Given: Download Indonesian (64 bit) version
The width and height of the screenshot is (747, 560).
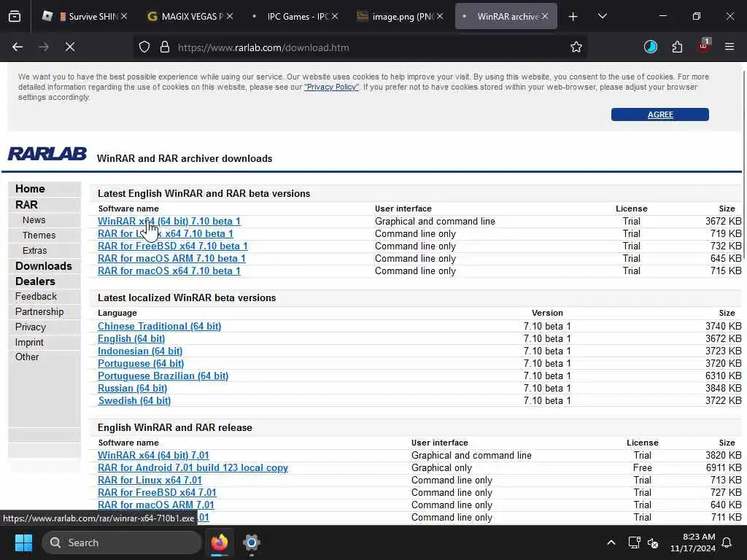Looking at the screenshot, I should [x=140, y=351].
